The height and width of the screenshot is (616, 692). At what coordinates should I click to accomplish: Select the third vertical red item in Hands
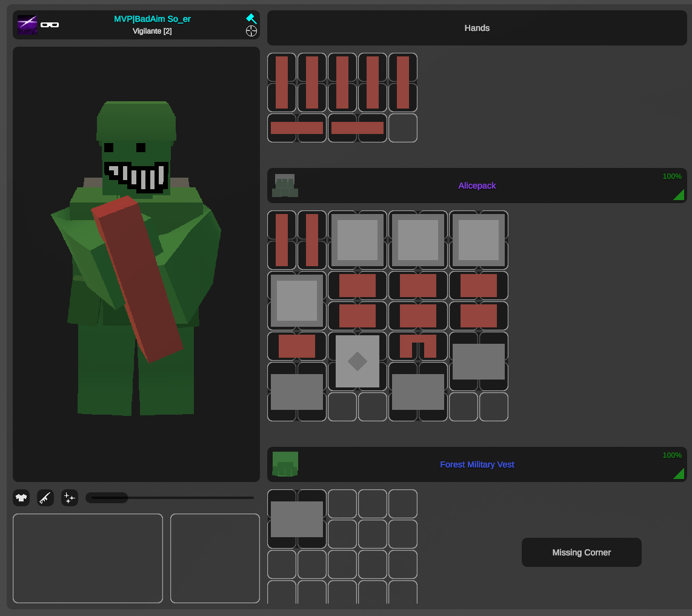[342, 82]
